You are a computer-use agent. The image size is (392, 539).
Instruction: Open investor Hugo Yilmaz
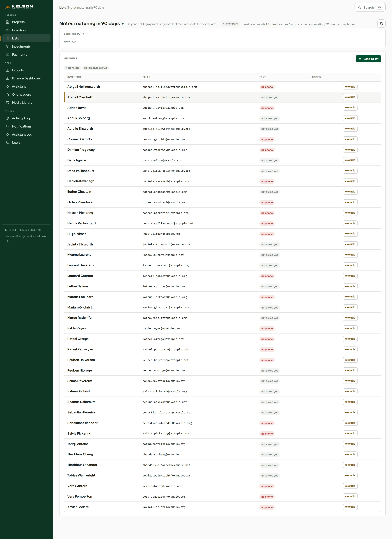77,234
